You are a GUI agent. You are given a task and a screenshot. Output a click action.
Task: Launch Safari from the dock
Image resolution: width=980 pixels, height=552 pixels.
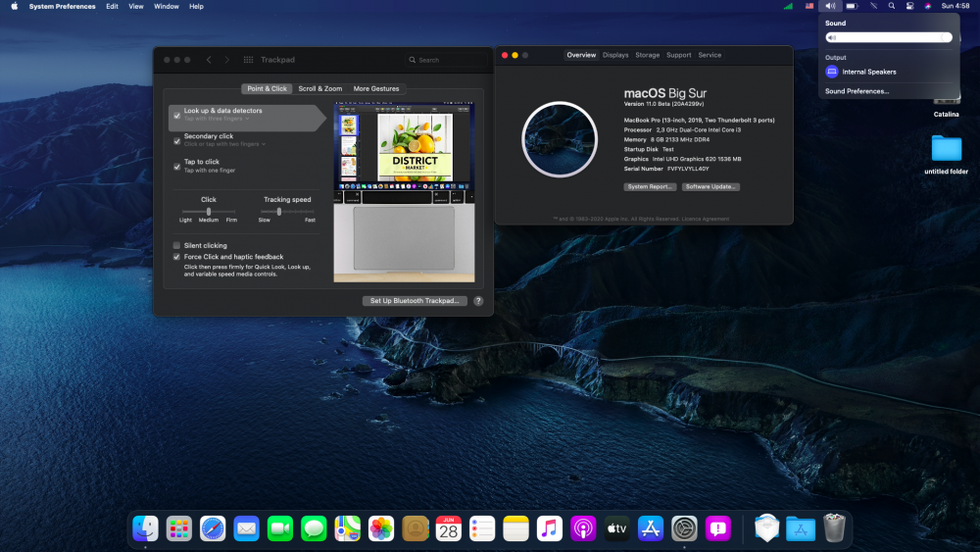(213, 528)
